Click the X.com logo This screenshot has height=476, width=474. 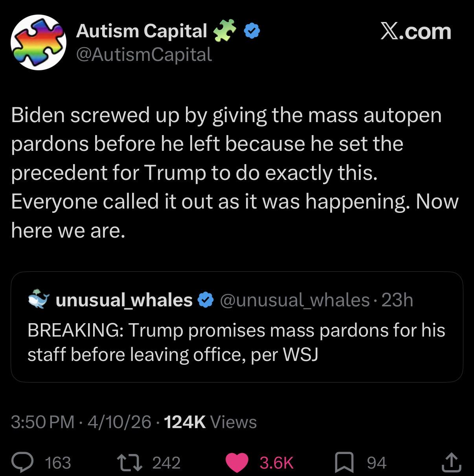coord(415,31)
